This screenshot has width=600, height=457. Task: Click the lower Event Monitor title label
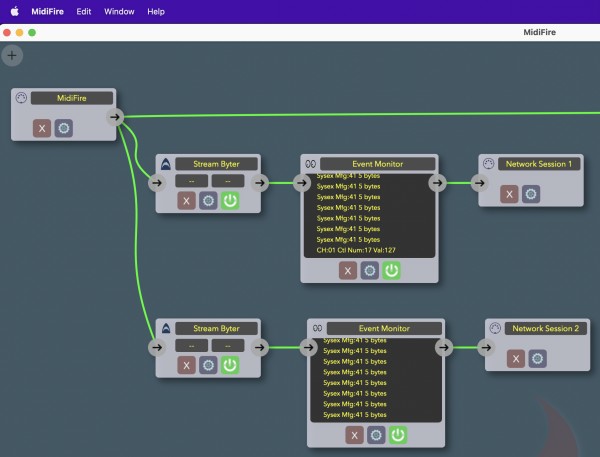tap(384, 328)
